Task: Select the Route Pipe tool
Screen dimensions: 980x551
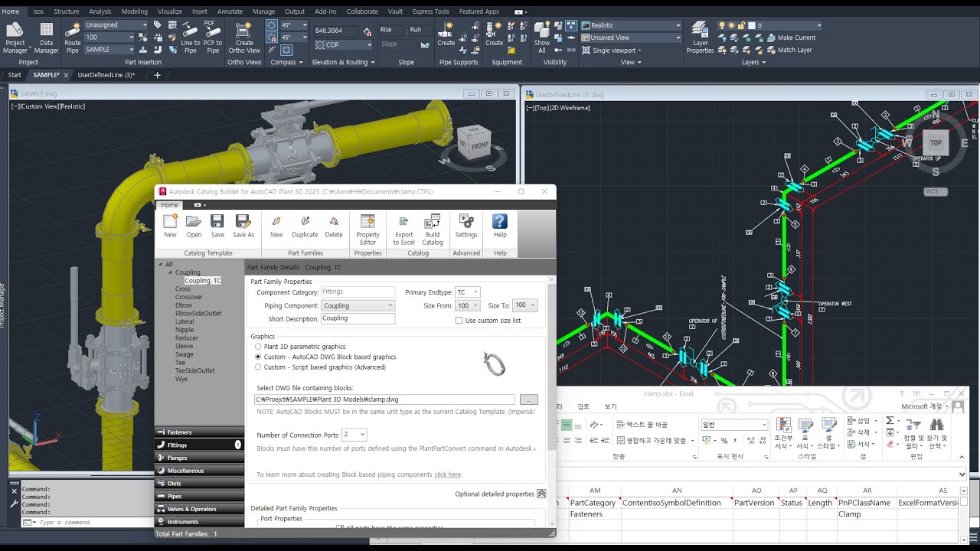Action: pos(73,37)
